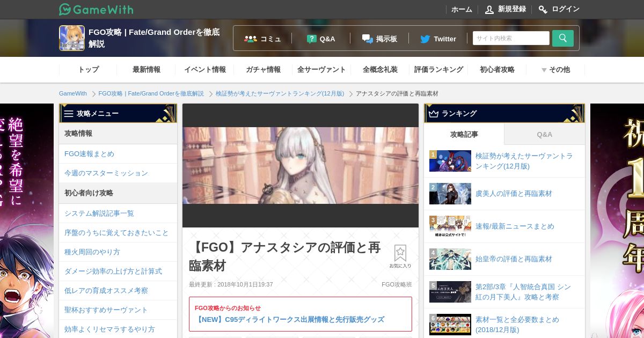Click 検証勢が考えたサーヴァントランキング breadcrumb

click(280, 93)
